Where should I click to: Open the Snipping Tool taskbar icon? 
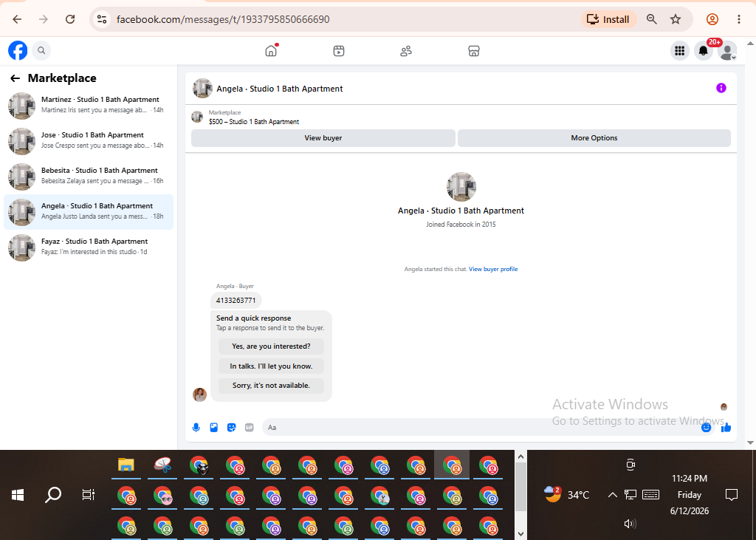pos(162,465)
